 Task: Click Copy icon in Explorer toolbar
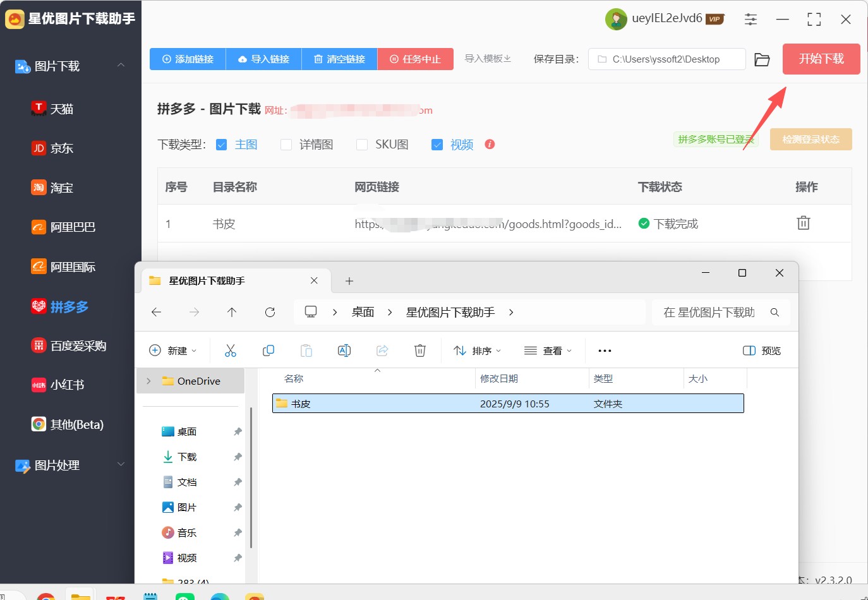pyautogui.click(x=268, y=351)
